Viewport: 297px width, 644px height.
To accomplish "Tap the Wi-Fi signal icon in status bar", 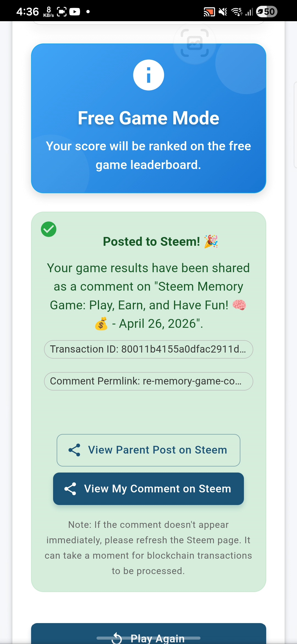I will 237,12.
